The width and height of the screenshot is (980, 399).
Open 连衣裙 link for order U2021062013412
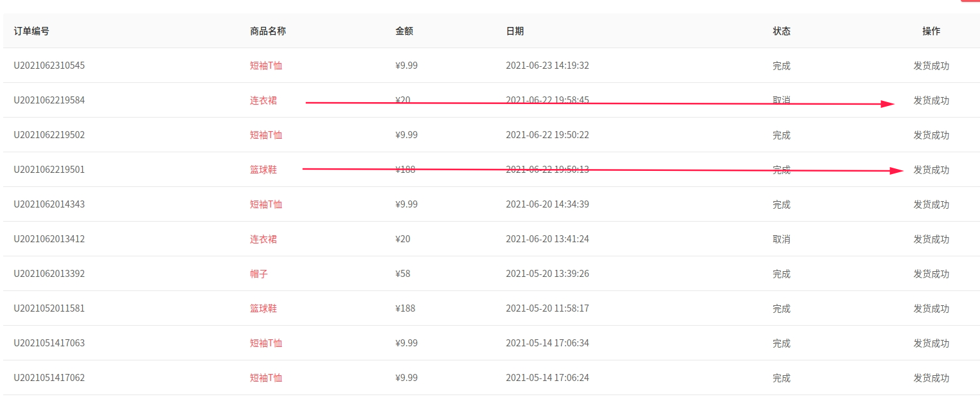coord(263,239)
